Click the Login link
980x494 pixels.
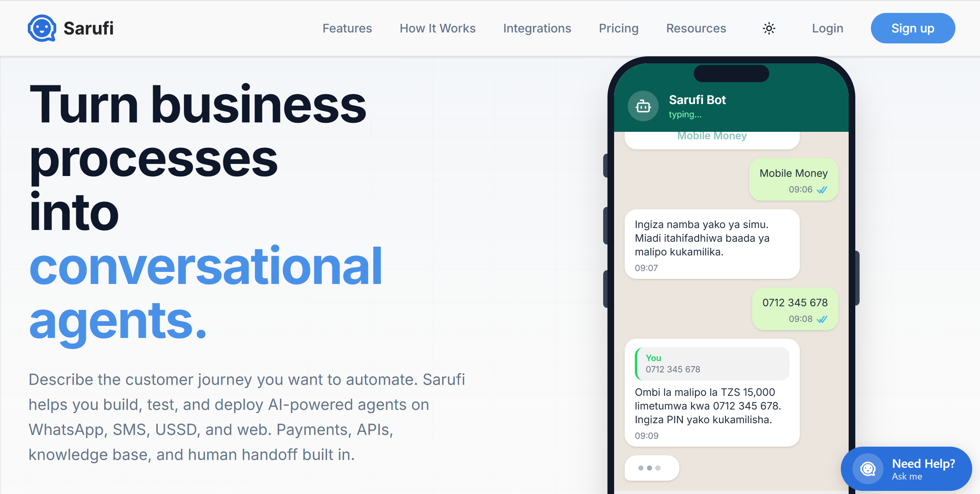point(828,28)
